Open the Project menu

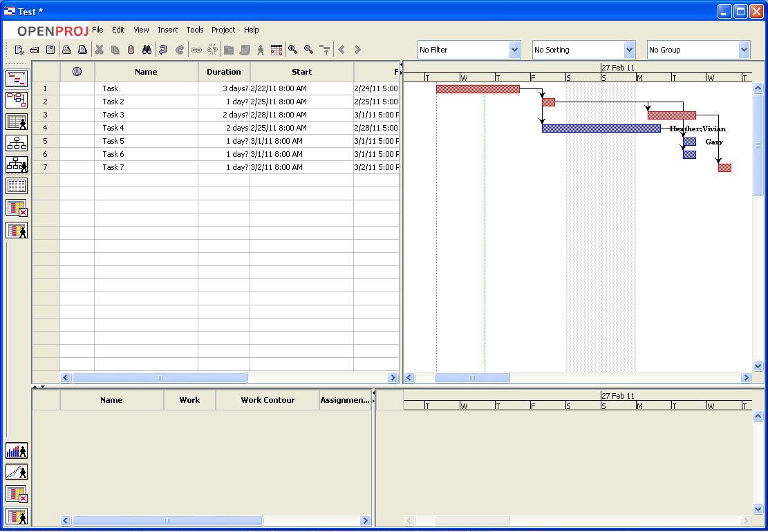(223, 30)
